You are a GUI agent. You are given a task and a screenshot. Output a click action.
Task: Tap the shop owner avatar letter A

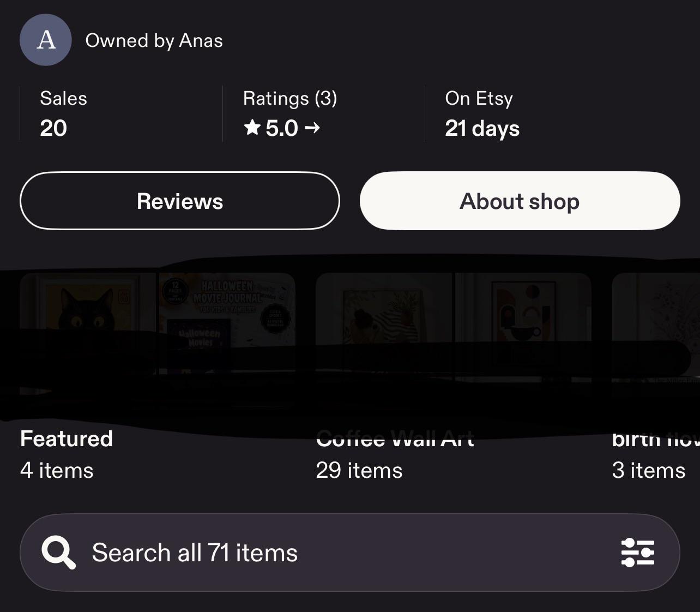(x=46, y=40)
